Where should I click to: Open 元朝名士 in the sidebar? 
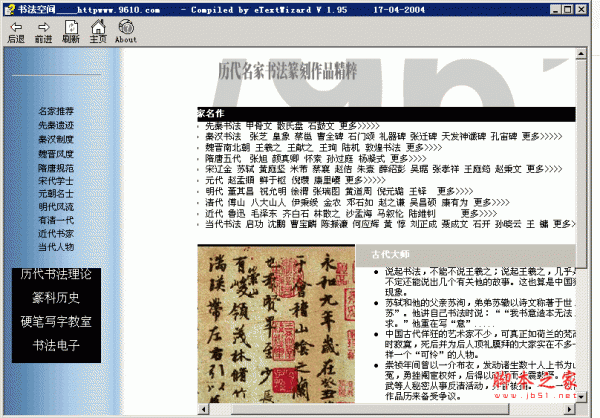(56, 194)
